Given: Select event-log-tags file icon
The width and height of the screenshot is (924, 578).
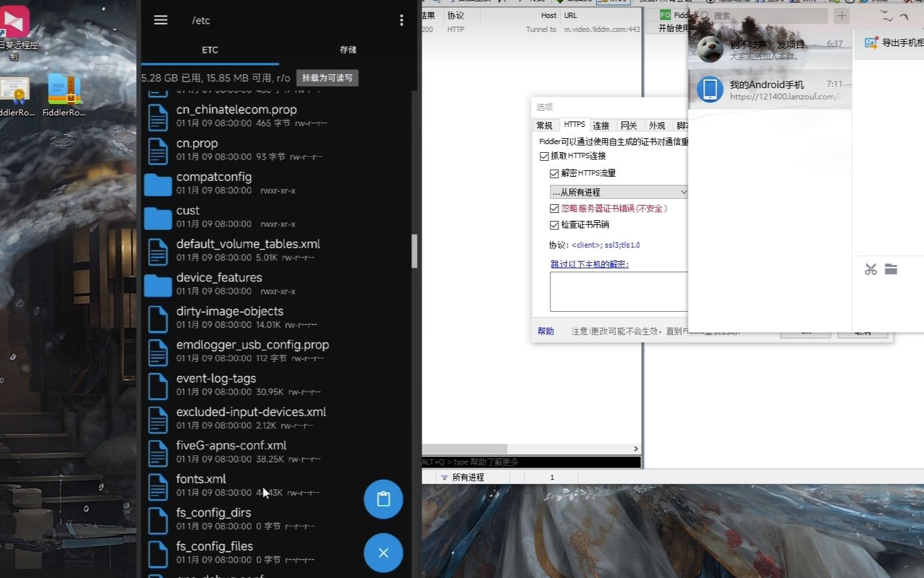Looking at the screenshot, I should [x=157, y=385].
